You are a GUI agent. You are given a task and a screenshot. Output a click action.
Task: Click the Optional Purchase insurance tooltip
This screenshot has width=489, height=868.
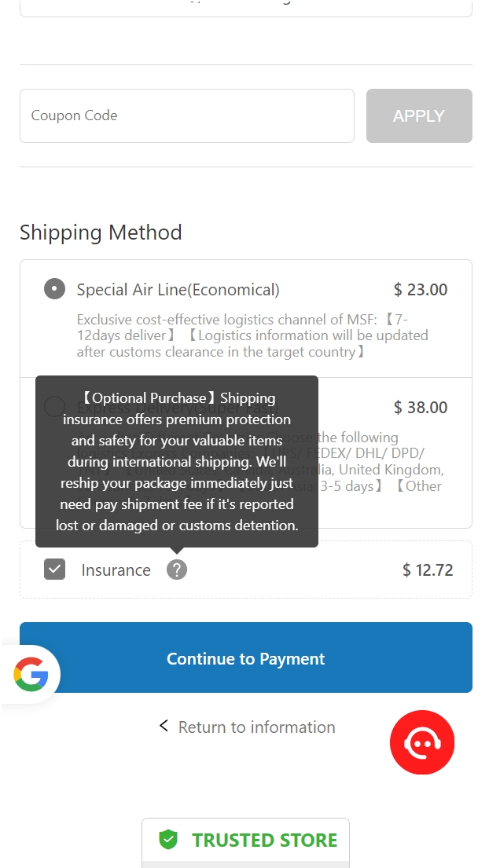coord(177,461)
